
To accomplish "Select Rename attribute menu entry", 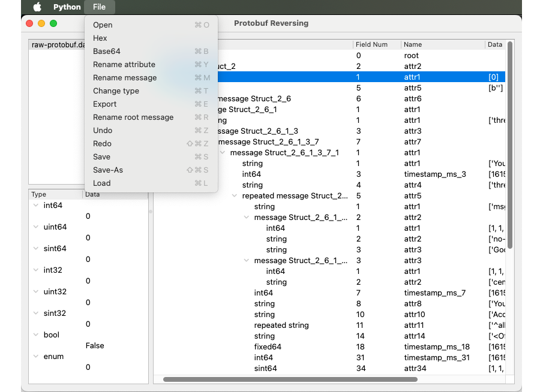I will click(151, 64).
